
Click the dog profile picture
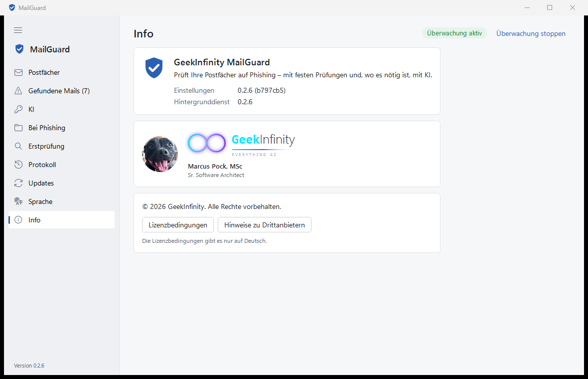coord(160,154)
